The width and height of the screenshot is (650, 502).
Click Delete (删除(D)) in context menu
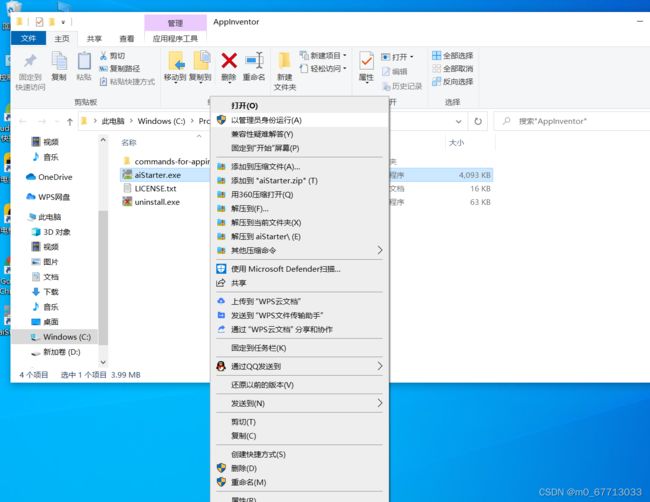click(299, 468)
